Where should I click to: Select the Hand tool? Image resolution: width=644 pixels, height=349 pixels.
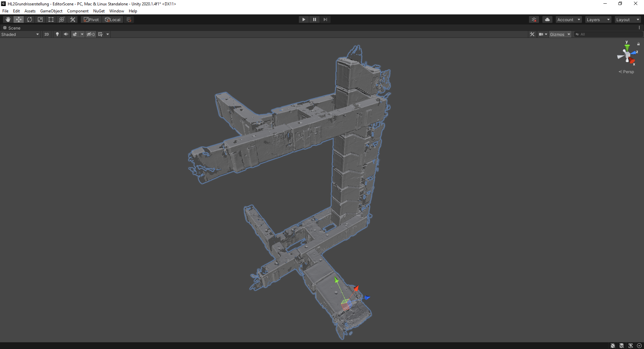(8, 19)
